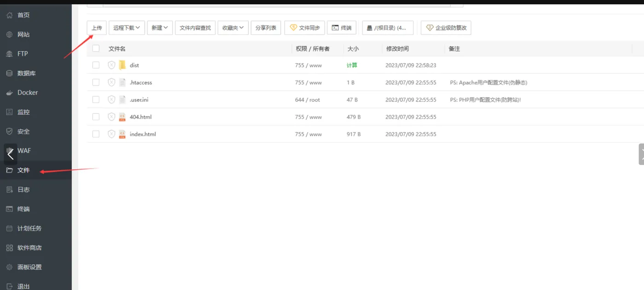Go to previous image with left arrow

[x=11, y=154]
